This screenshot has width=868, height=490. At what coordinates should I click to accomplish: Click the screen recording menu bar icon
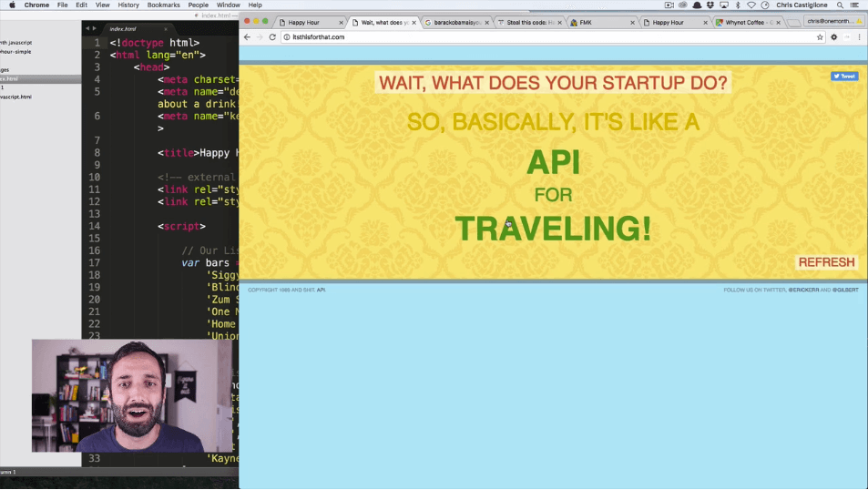pos(669,5)
